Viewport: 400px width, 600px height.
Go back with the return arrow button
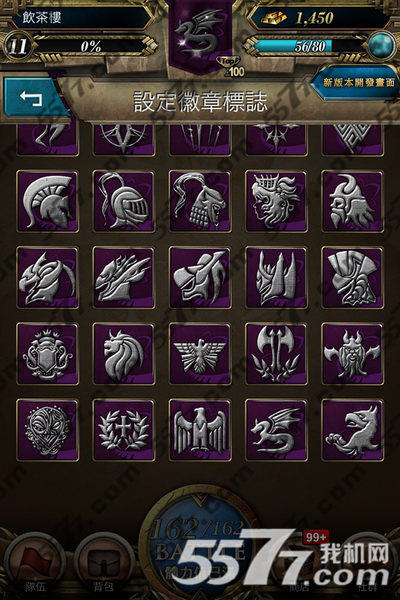coord(33,98)
